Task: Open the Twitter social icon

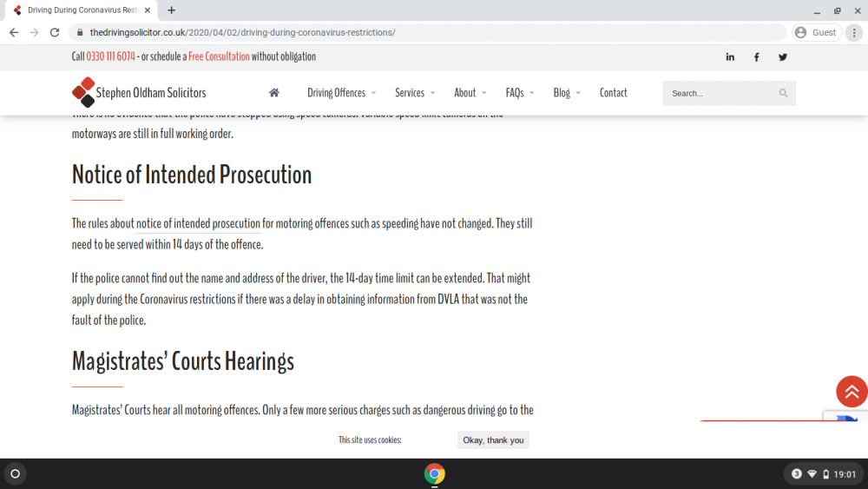Action: click(783, 57)
